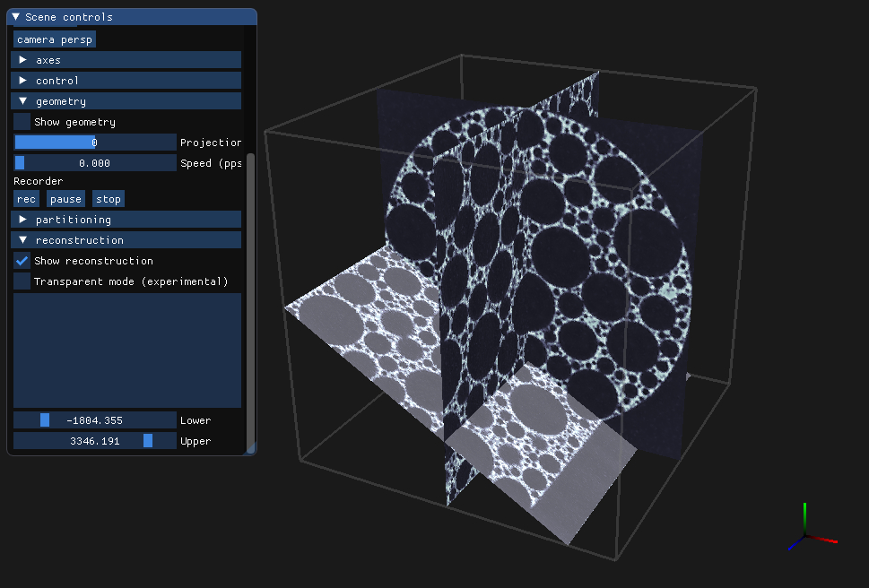The height and width of the screenshot is (588, 869).
Task: Click the empty histogram plot area
Action: pos(126,350)
